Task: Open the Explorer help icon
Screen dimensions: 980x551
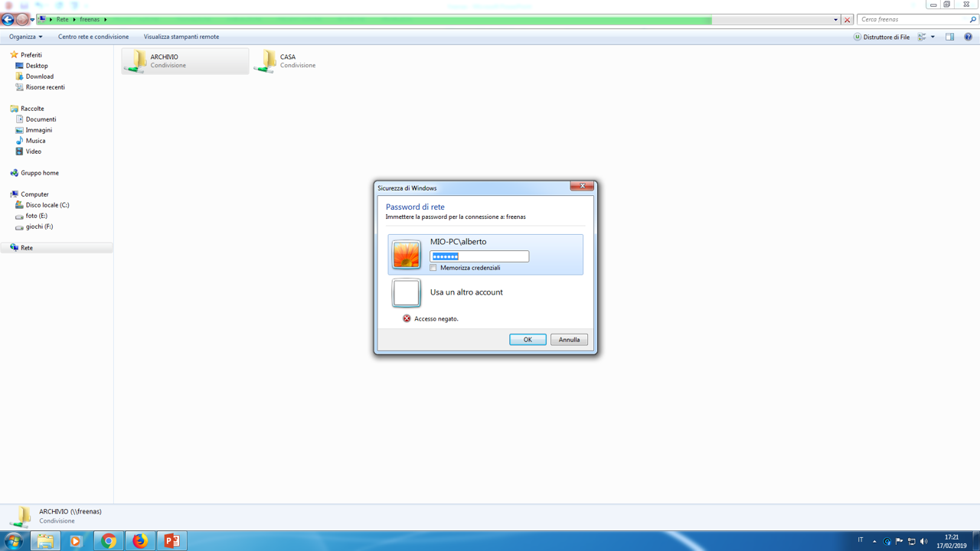Action: pos(969,37)
